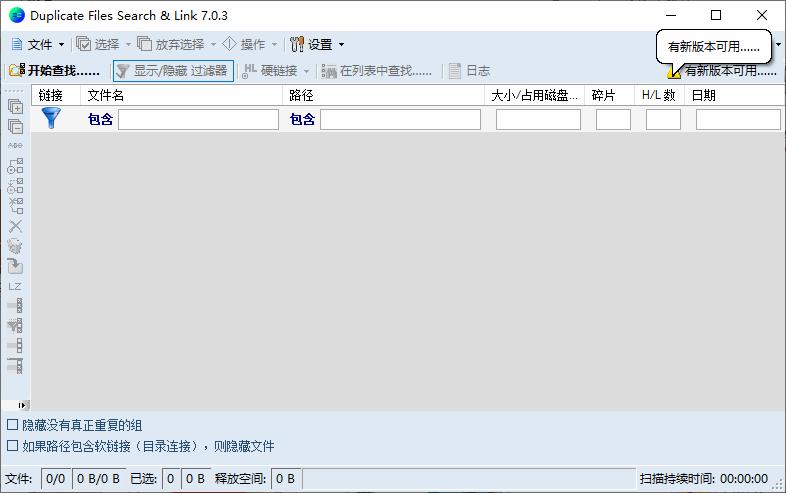Sort by 路径 column header
This screenshot has height=493, width=786.
[x=383, y=95]
